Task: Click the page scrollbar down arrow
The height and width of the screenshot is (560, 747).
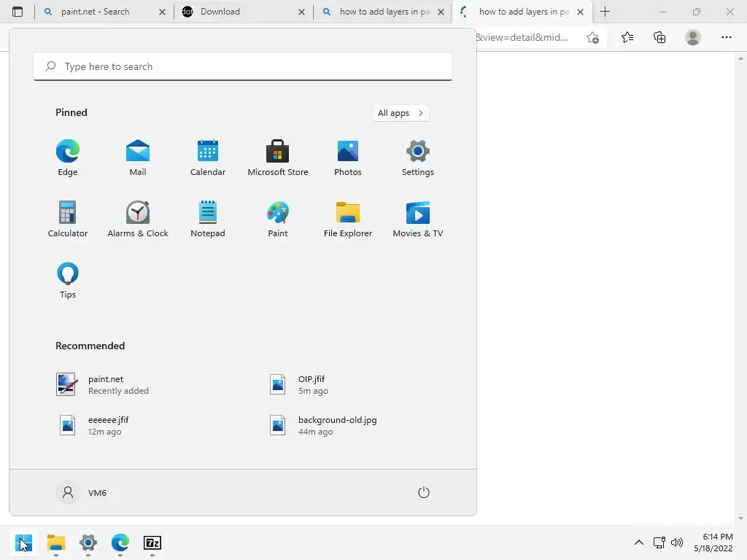Action: point(740,519)
